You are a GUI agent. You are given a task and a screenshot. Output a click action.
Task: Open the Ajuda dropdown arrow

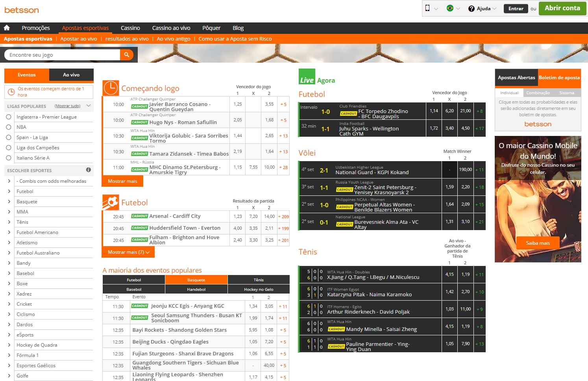pos(494,9)
